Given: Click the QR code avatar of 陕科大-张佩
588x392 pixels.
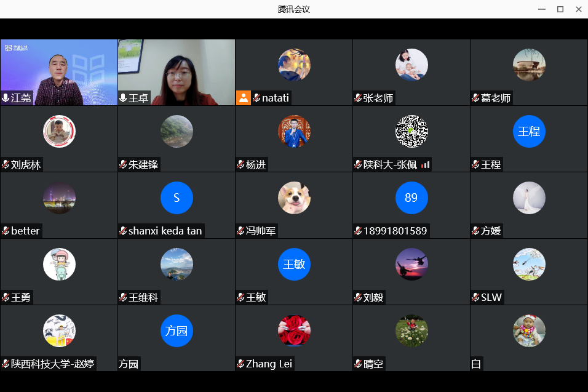Looking at the screenshot, I should (x=411, y=131).
